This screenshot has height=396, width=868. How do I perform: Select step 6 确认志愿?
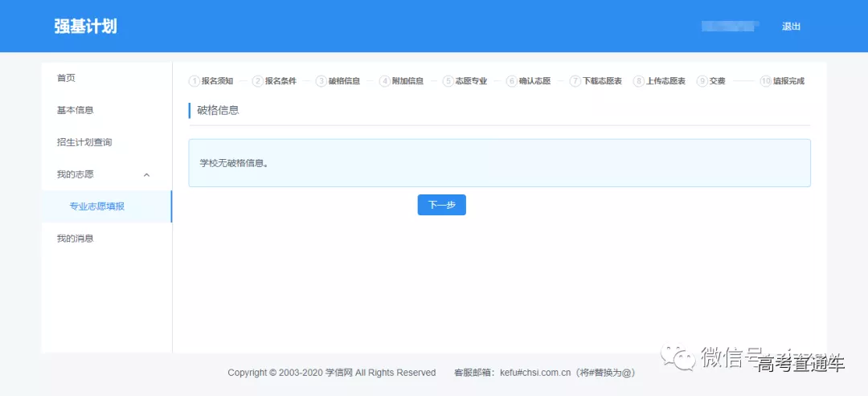pyautogui.click(x=529, y=81)
